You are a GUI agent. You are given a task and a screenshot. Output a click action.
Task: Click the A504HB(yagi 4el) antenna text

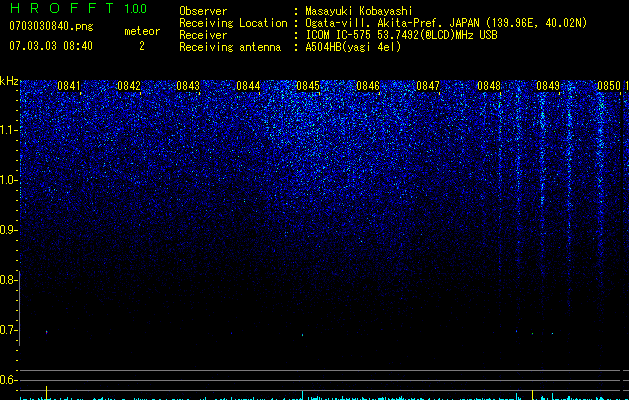point(353,47)
